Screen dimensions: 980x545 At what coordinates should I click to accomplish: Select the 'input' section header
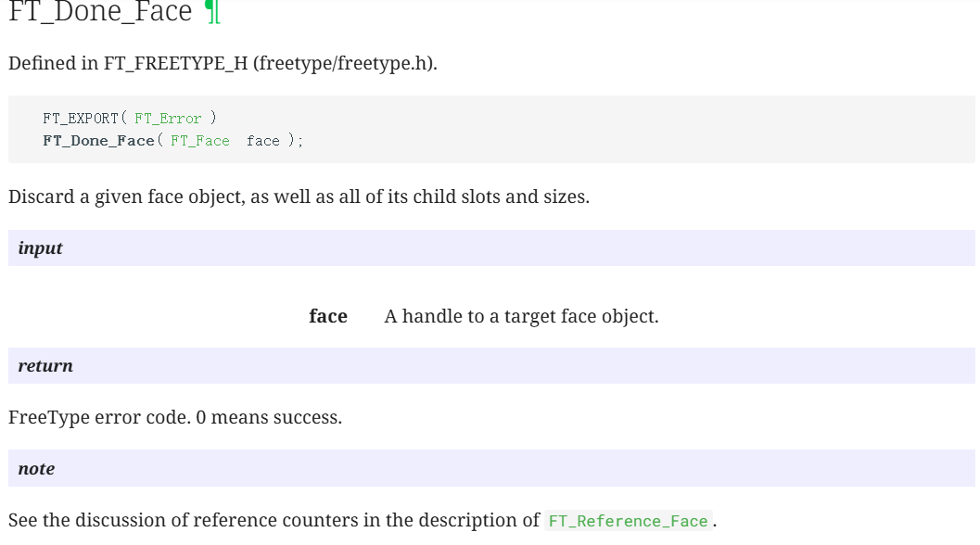coord(491,247)
